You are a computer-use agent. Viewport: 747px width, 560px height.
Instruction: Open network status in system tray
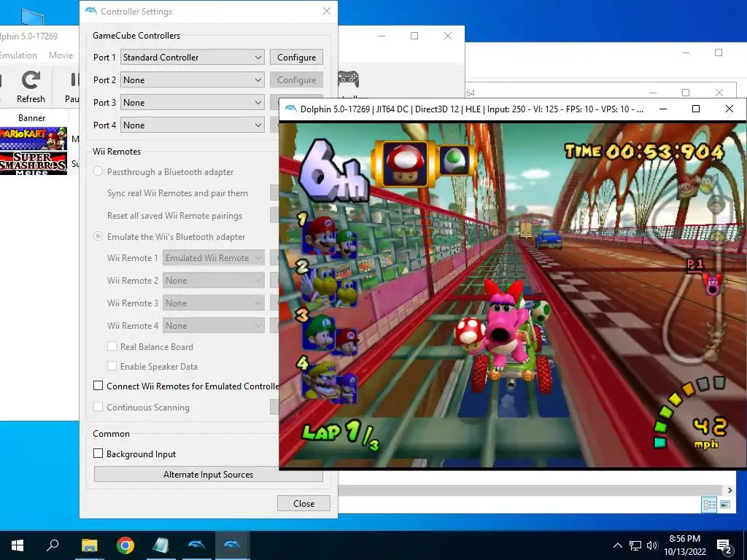coord(635,545)
